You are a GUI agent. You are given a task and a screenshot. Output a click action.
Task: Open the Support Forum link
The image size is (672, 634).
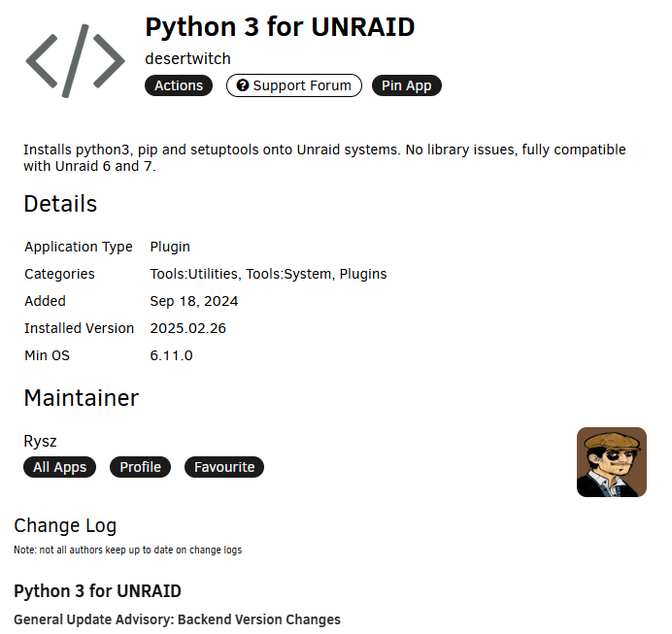pos(294,85)
